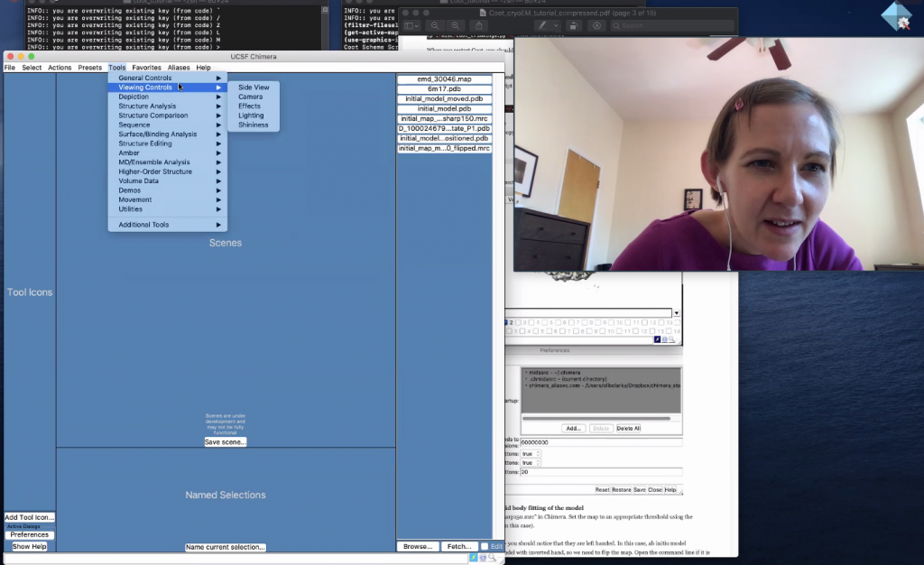Click the Chimera command line input field
Viewport: 924px width, 565px height.
click(x=236, y=558)
